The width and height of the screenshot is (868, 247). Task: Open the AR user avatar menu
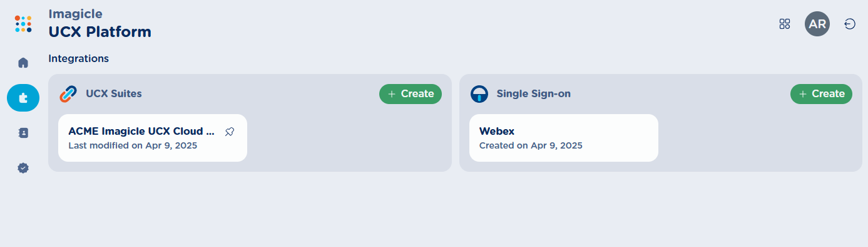(817, 24)
